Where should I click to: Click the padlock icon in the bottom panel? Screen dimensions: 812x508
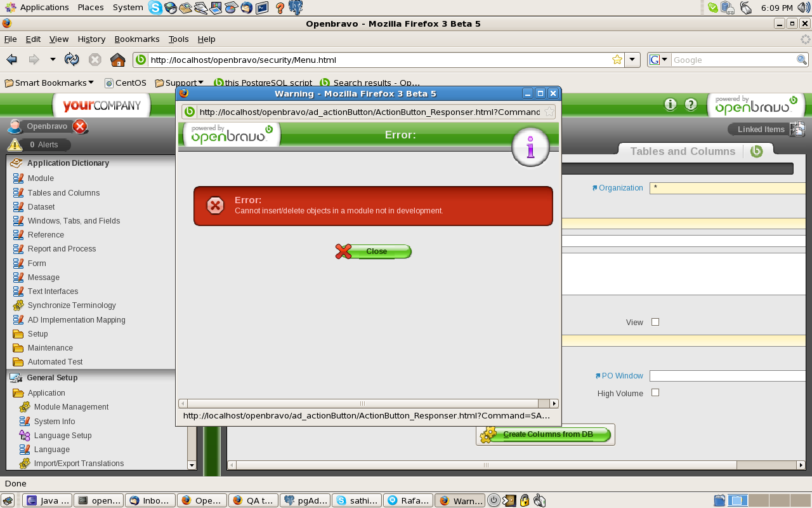525,500
